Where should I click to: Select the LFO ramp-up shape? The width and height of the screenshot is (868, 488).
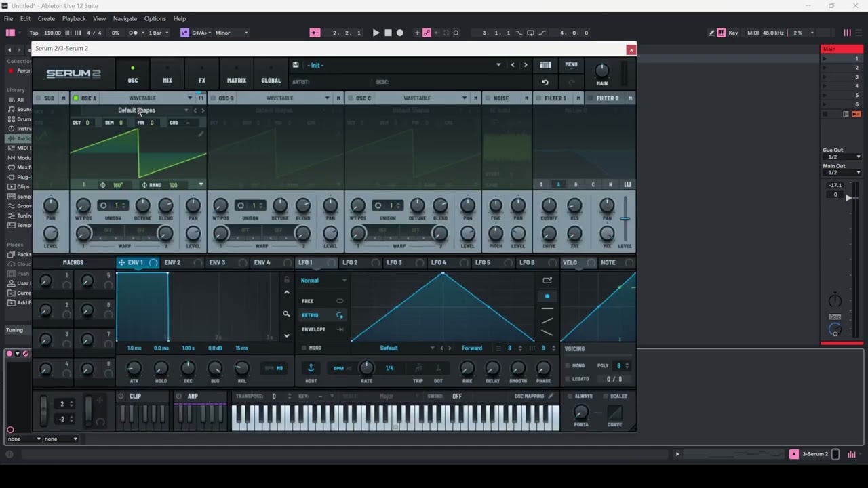pyautogui.click(x=547, y=321)
